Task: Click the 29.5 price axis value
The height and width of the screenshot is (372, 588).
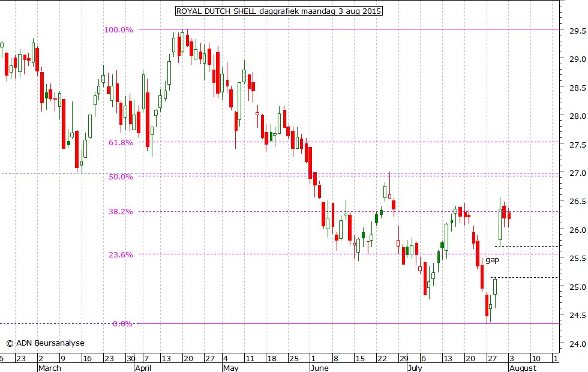Action: (x=577, y=31)
